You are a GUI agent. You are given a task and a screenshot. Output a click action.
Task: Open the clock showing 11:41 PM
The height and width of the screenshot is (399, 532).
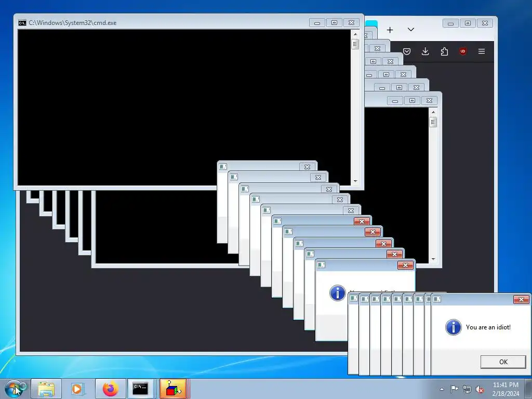point(506,389)
